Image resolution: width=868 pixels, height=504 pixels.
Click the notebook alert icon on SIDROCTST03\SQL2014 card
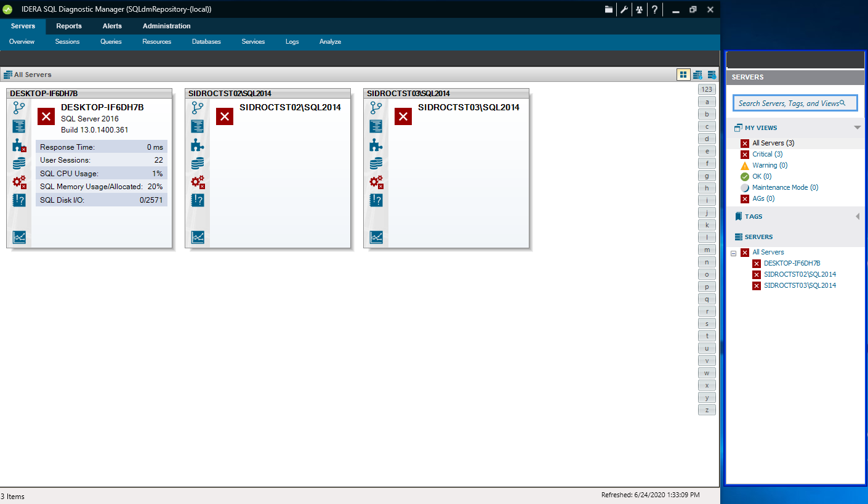pos(376,200)
